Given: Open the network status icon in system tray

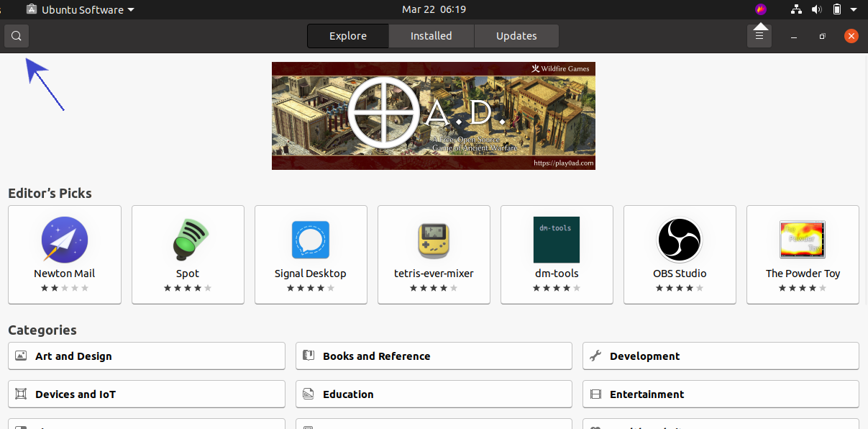Looking at the screenshot, I should coord(796,9).
